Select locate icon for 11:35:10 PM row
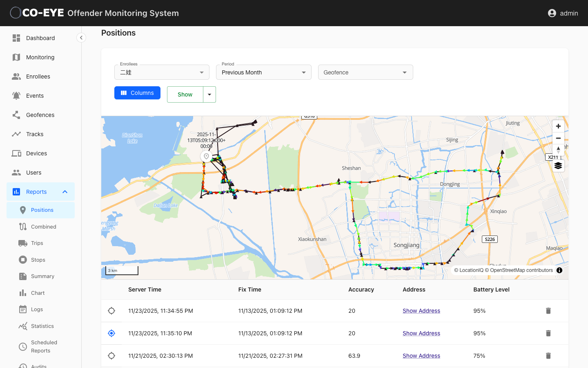The width and height of the screenshot is (588, 368). pyautogui.click(x=111, y=333)
